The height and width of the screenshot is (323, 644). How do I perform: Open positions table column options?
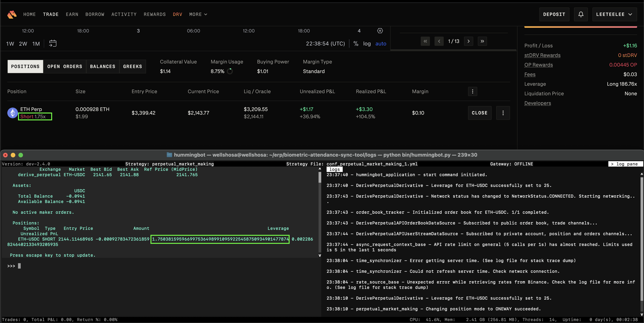(472, 91)
